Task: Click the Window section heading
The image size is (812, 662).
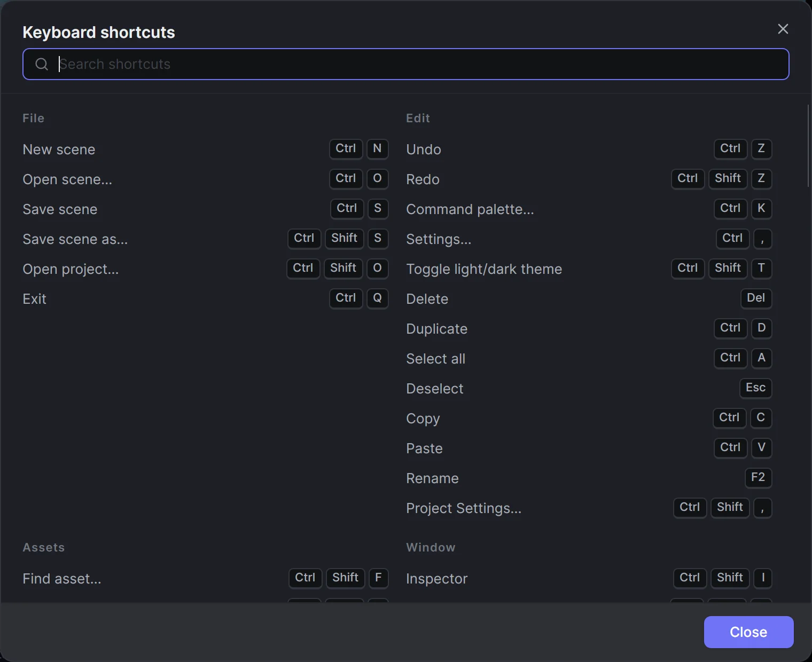Action: (431, 547)
